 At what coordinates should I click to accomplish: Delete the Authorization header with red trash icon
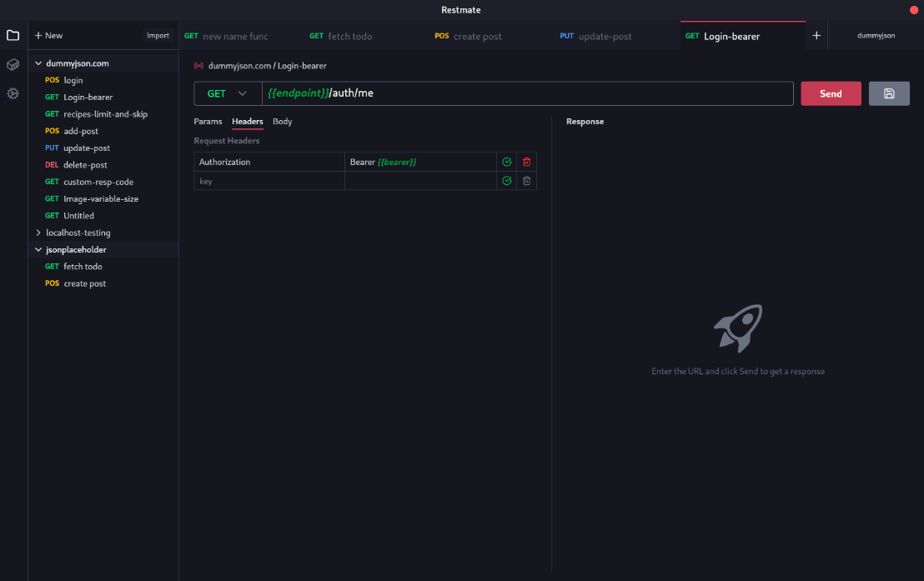tap(527, 162)
